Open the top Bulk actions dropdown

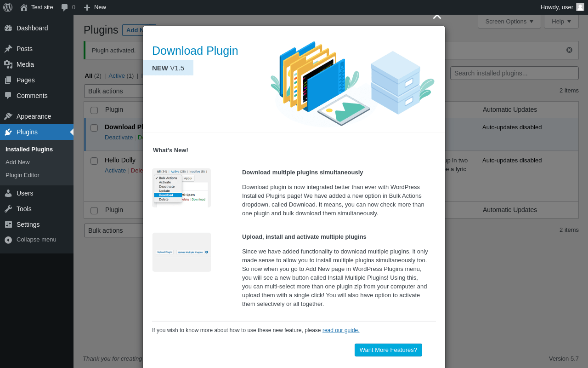113,91
